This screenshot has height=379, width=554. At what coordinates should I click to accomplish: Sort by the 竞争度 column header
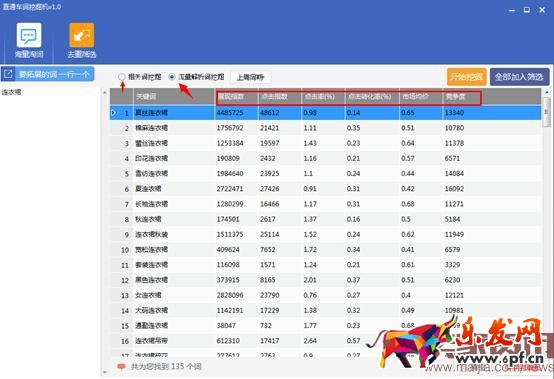coord(461,96)
